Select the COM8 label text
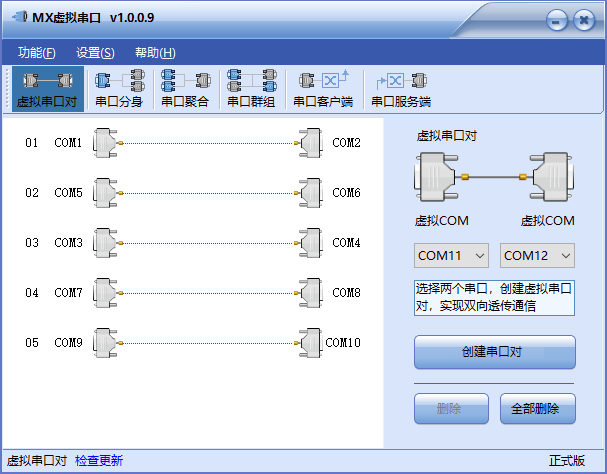The height and width of the screenshot is (474, 607). click(x=346, y=293)
